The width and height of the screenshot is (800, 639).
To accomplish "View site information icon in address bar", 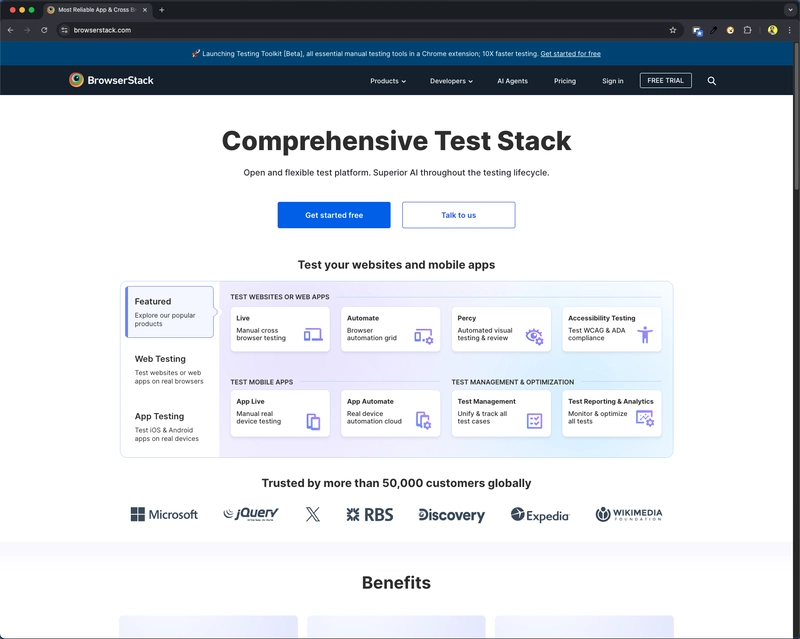I will click(64, 30).
